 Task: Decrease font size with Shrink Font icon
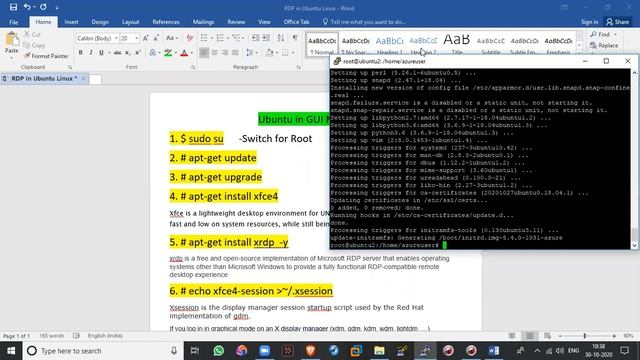(x=156, y=38)
